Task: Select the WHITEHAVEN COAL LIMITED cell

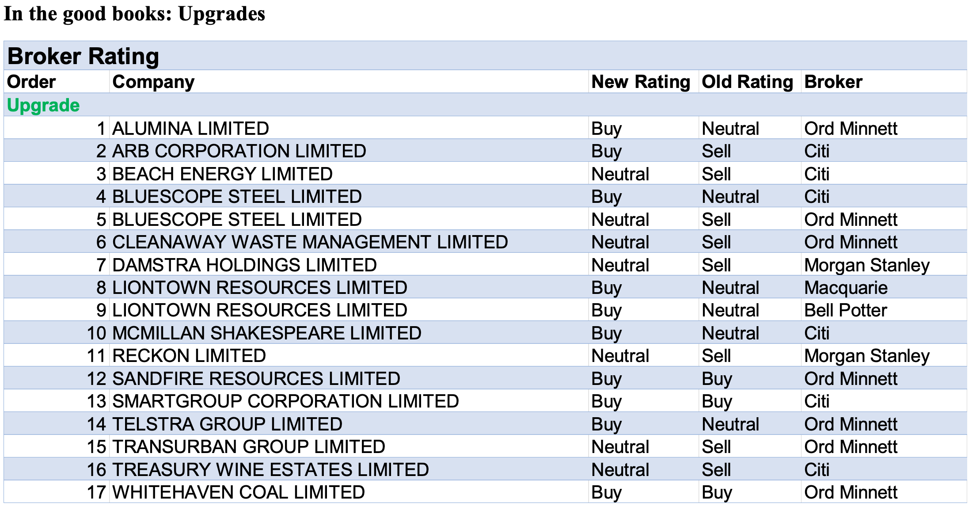Action: tap(239, 492)
